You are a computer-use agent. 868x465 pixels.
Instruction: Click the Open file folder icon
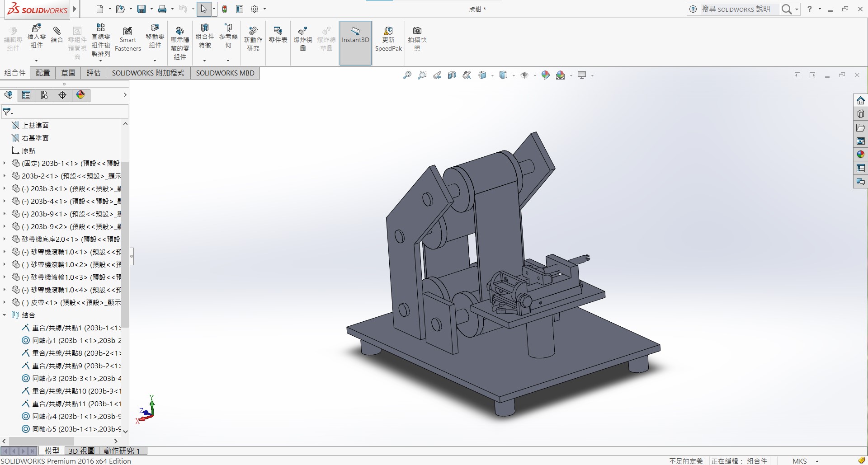point(120,9)
